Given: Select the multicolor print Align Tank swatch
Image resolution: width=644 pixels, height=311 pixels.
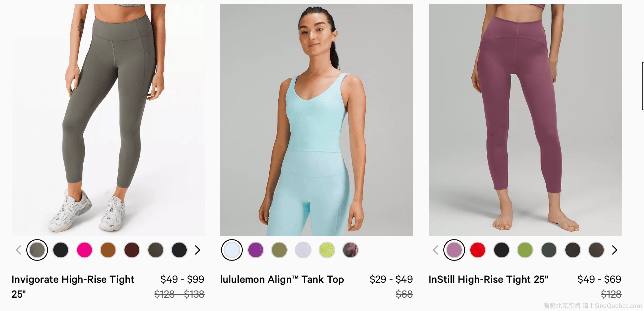Looking at the screenshot, I should [x=350, y=250].
